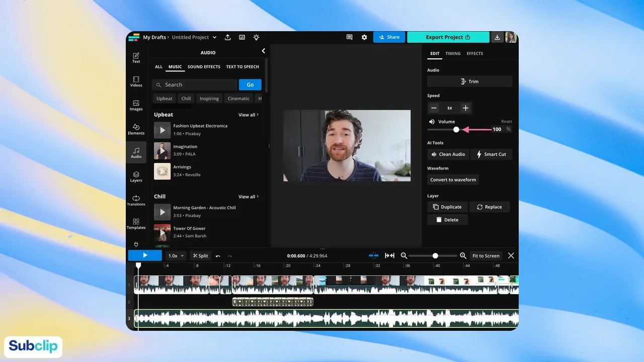644x362 pixels.
Task: Select the Upbeat genre chip
Action: click(x=165, y=99)
